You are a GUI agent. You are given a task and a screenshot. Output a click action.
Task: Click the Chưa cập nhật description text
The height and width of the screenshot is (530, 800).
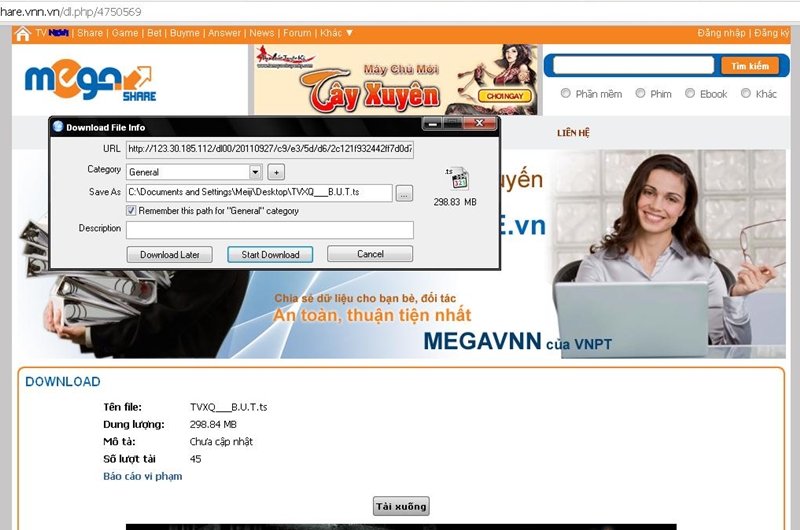pyautogui.click(x=221, y=442)
